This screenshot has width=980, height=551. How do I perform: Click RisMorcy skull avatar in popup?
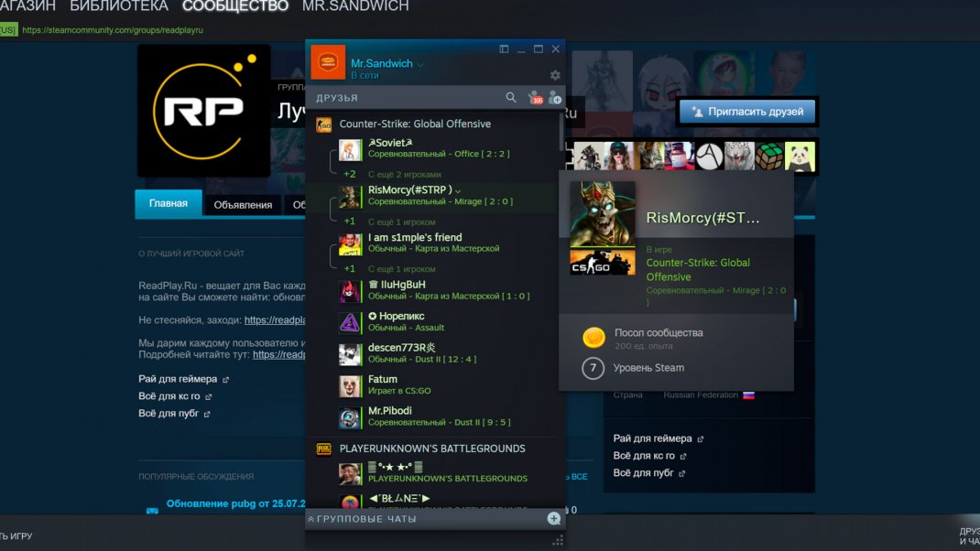pos(603,214)
